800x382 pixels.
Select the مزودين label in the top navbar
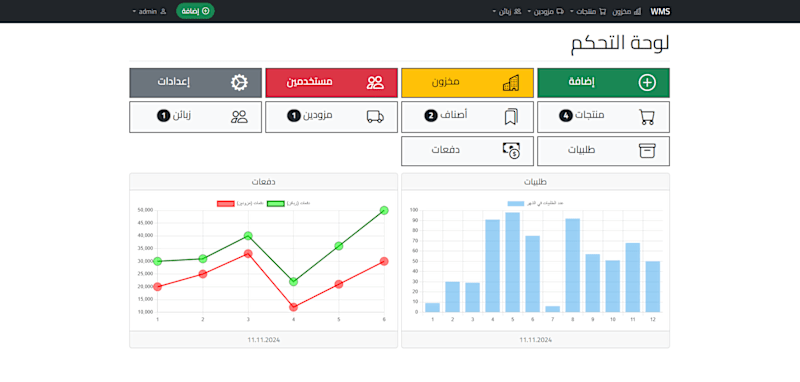tap(543, 12)
